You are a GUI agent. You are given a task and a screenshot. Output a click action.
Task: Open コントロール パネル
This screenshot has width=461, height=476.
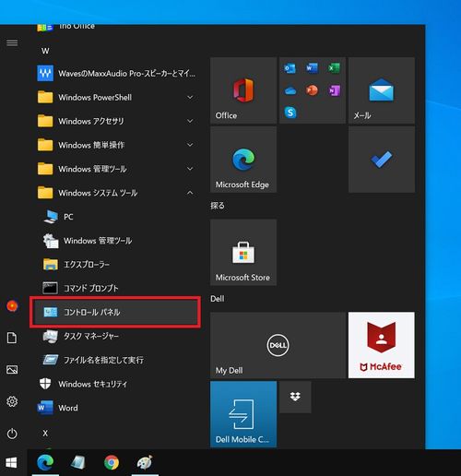(115, 312)
